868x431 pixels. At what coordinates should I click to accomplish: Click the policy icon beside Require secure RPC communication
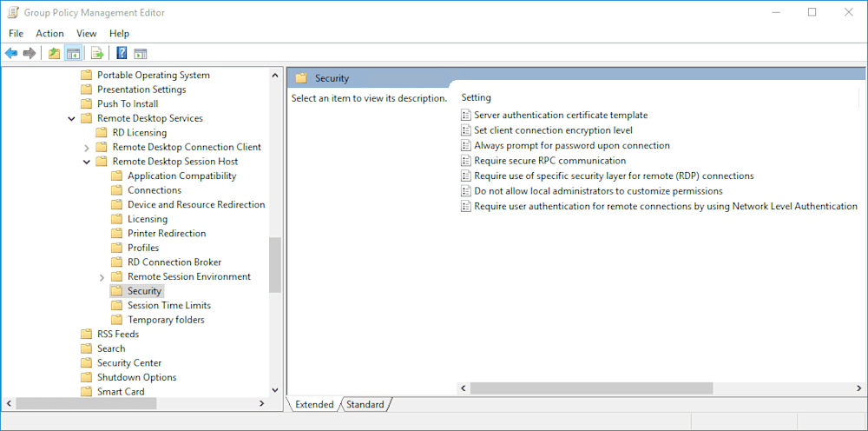point(465,161)
